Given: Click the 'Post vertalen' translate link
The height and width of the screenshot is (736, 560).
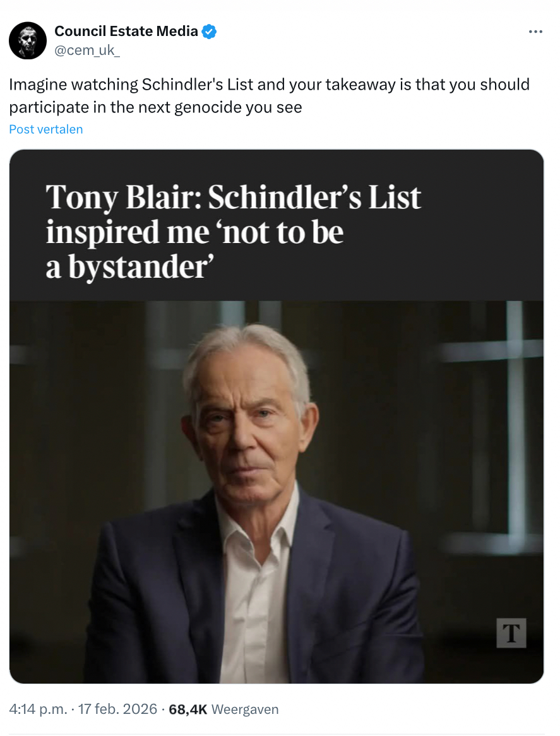Looking at the screenshot, I should pos(46,129).
